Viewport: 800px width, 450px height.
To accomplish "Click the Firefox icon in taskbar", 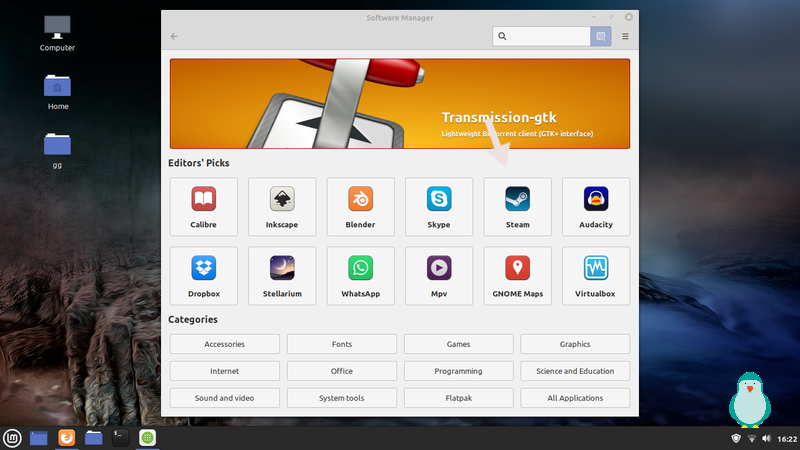I will click(67, 438).
